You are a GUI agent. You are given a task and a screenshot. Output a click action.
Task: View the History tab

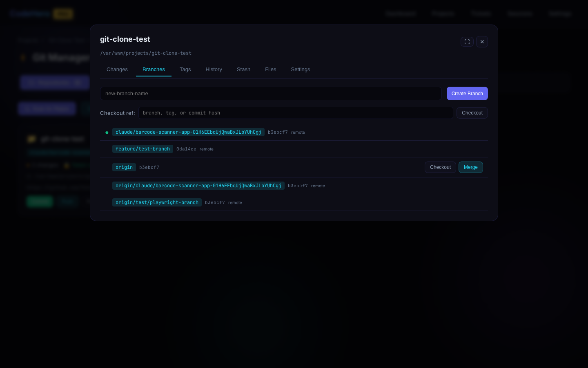pyautogui.click(x=214, y=70)
